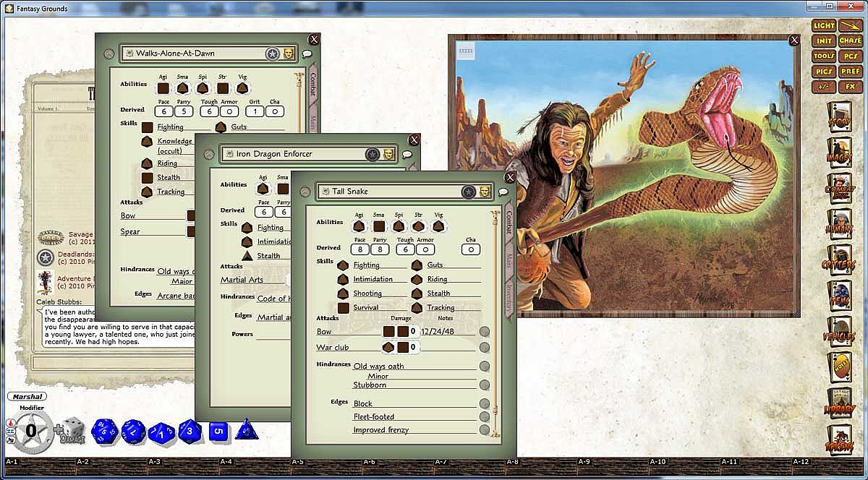
Task: Toggle the round button beside Bow attack
Action: pos(485,332)
